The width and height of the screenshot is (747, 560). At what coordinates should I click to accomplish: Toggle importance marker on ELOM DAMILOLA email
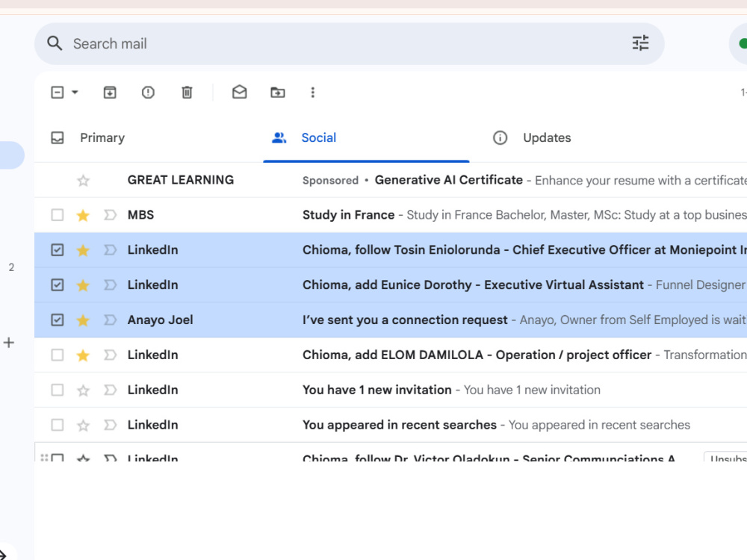click(x=110, y=355)
